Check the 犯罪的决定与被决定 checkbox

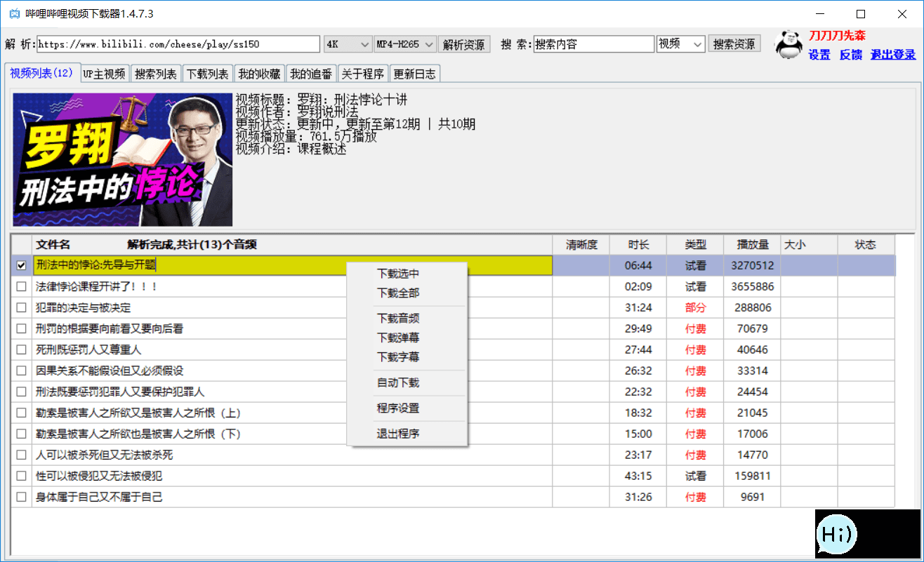coord(22,307)
